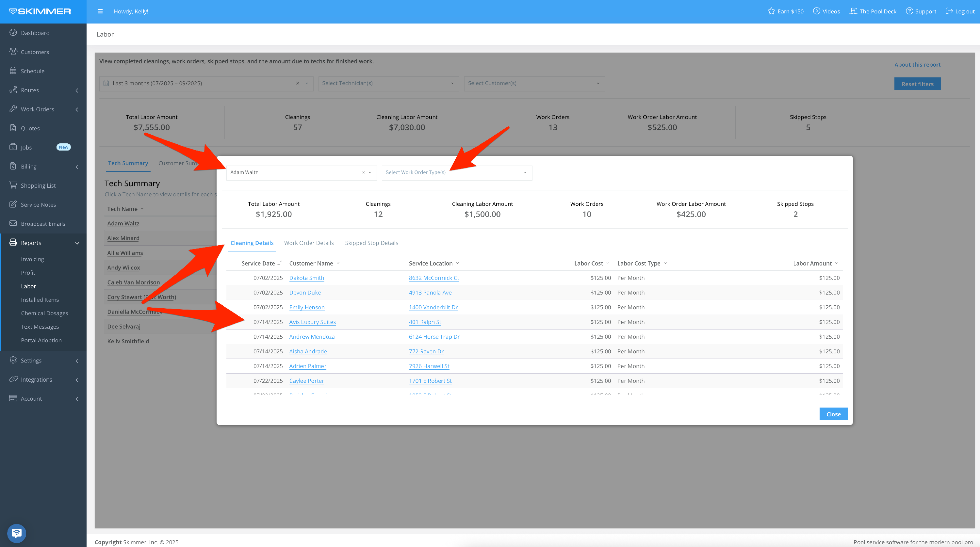Screen dimensions: 980x547
Task: Open the Dashboard icon in sidebar
Action: [13, 33]
